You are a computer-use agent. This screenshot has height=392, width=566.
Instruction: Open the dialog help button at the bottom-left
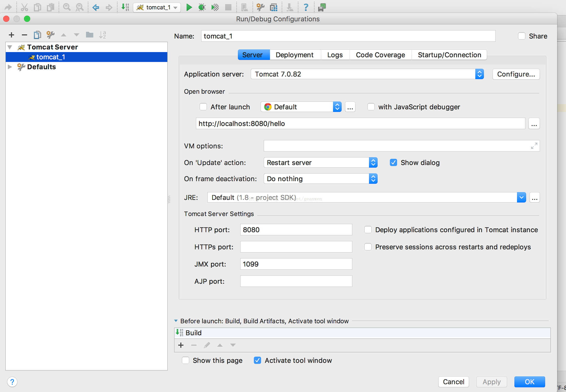point(12,382)
